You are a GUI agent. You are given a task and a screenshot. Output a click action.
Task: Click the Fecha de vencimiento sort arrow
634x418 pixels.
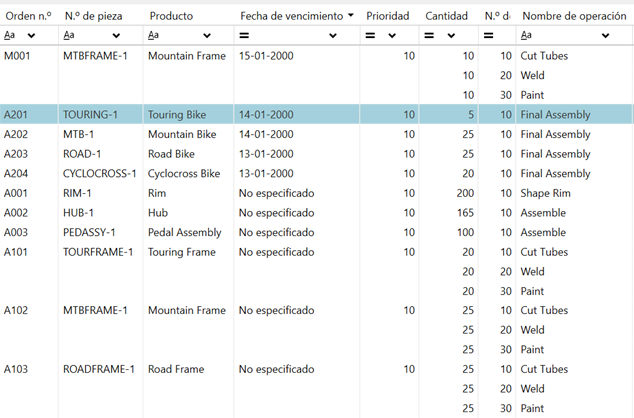coord(350,16)
